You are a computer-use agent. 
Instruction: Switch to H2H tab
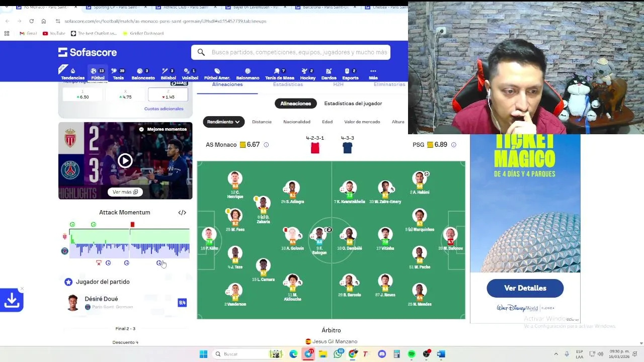pyautogui.click(x=338, y=85)
